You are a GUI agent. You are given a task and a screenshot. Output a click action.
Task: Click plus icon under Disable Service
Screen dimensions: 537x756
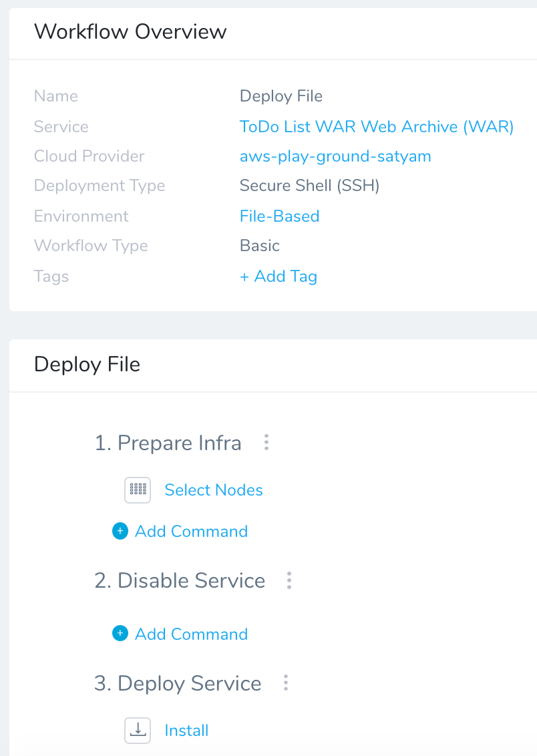(120, 634)
